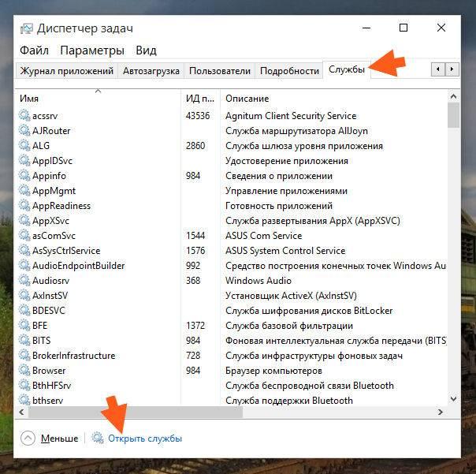The width and height of the screenshot is (476, 474).
Task: Select the Agnitum Client Security Service description
Action: tap(291, 116)
